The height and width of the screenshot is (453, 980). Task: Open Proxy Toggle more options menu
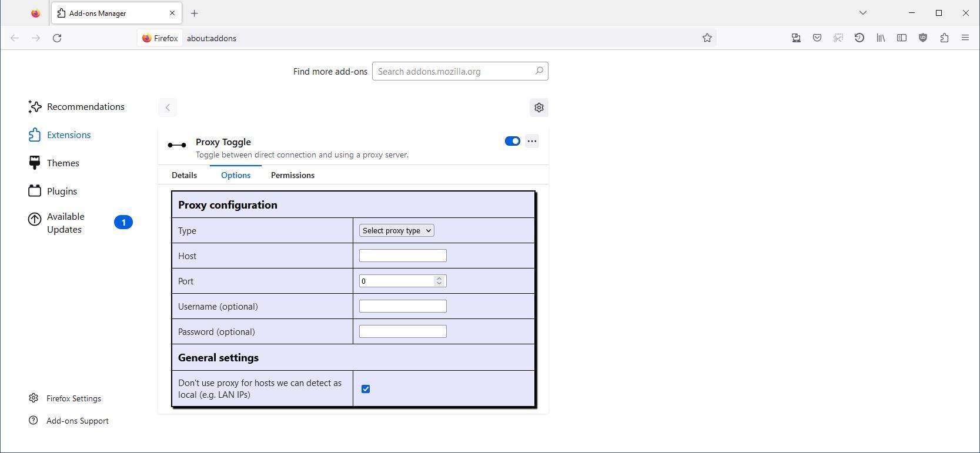point(532,141)
